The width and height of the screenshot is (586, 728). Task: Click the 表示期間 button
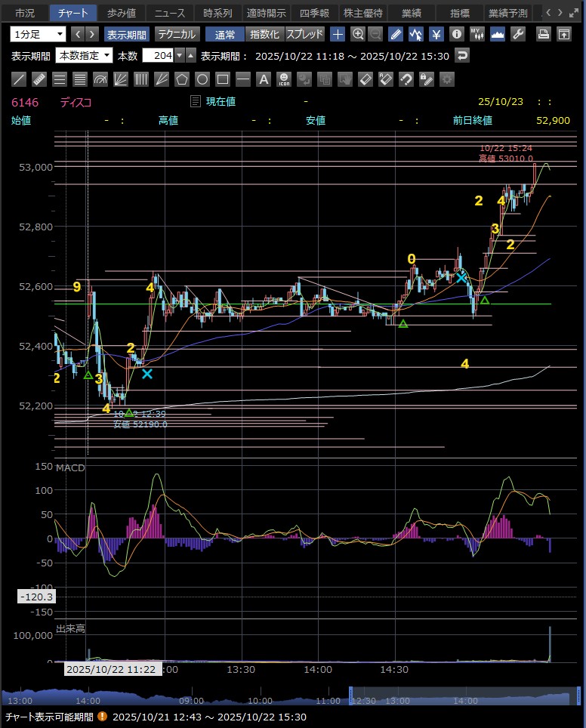[126, 34]
